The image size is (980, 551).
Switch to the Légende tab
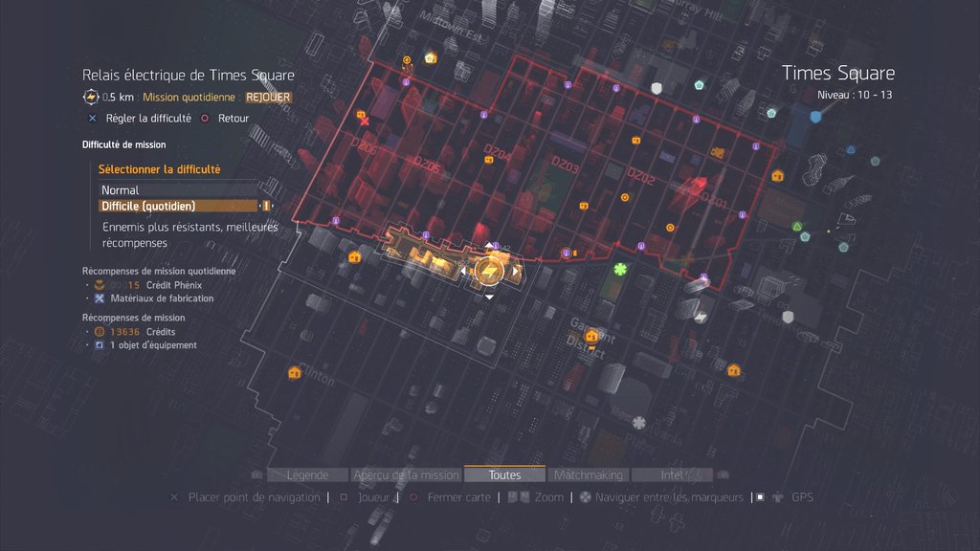coord(307,474)
